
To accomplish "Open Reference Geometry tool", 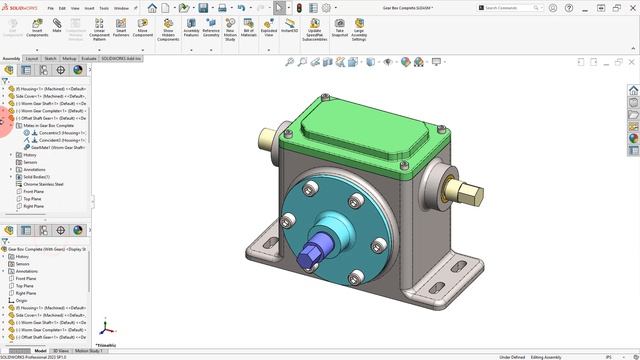I will pyautogui.click(x=211, y=28).
